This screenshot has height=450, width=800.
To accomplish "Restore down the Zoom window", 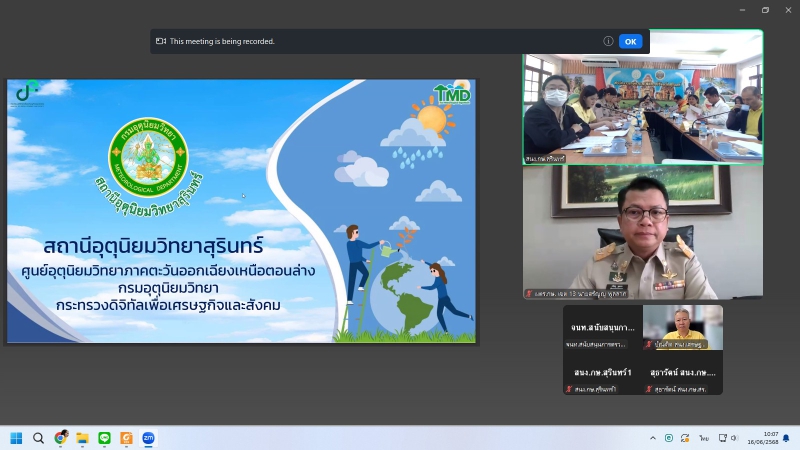I will (x=765, y=10).
